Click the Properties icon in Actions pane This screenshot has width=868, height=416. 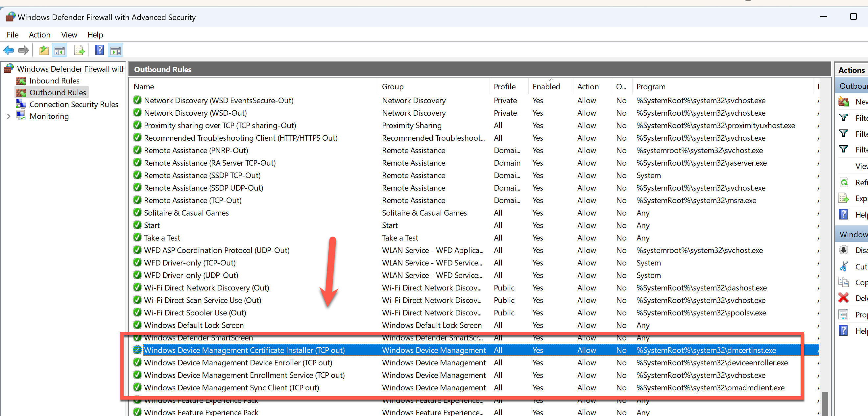coord(844,314)
